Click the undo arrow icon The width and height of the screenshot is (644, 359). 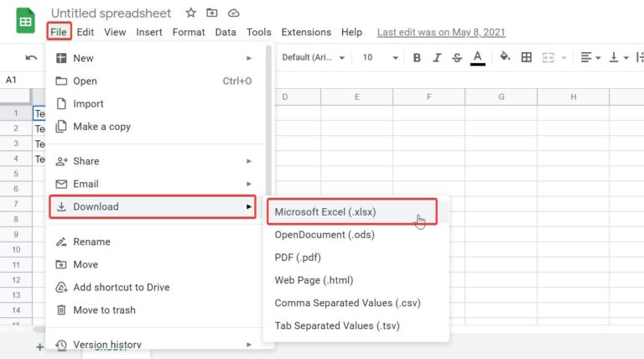click(31, 58)
